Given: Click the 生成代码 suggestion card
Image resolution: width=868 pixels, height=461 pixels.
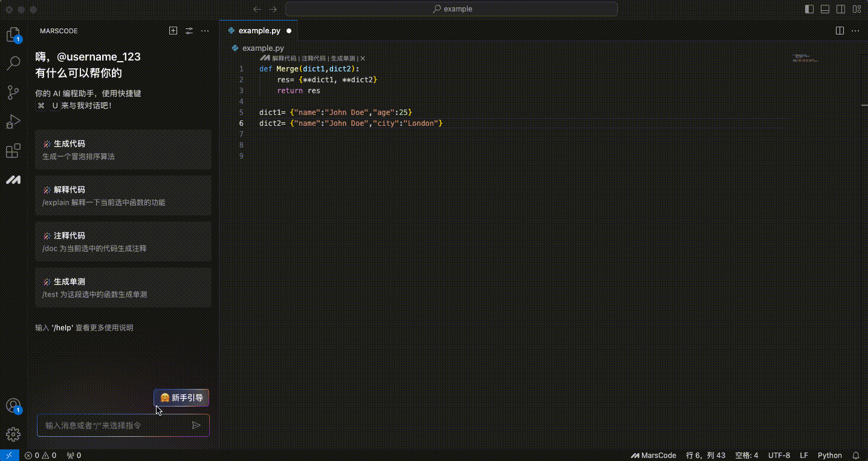Looking at the screenshot, I should [123, 149].
